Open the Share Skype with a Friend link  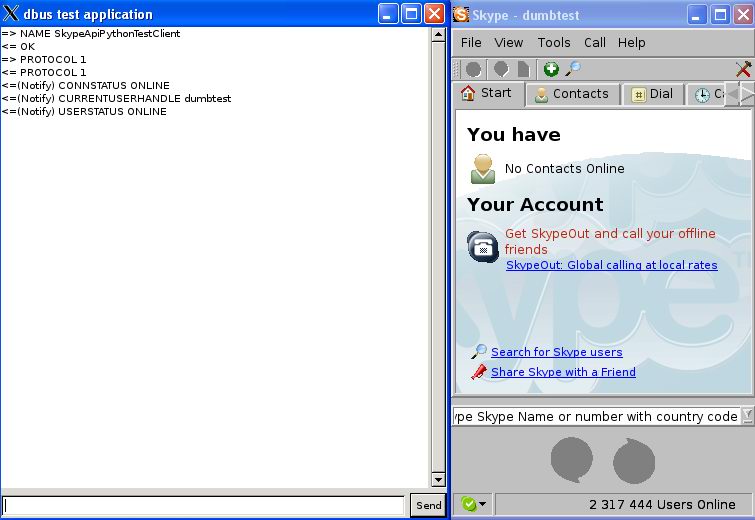563,372
